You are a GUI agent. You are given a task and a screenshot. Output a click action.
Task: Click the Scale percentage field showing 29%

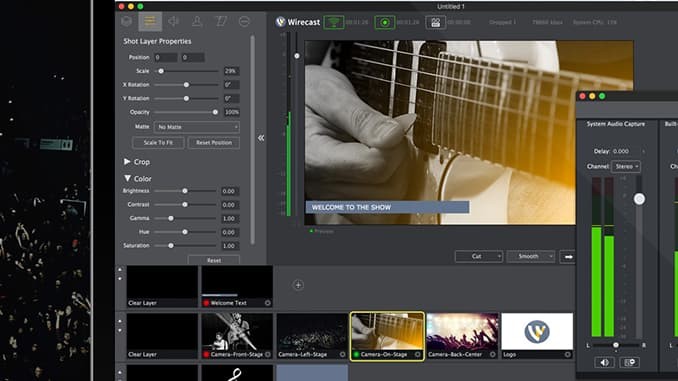pyautogui.click(x=231, y=71)
